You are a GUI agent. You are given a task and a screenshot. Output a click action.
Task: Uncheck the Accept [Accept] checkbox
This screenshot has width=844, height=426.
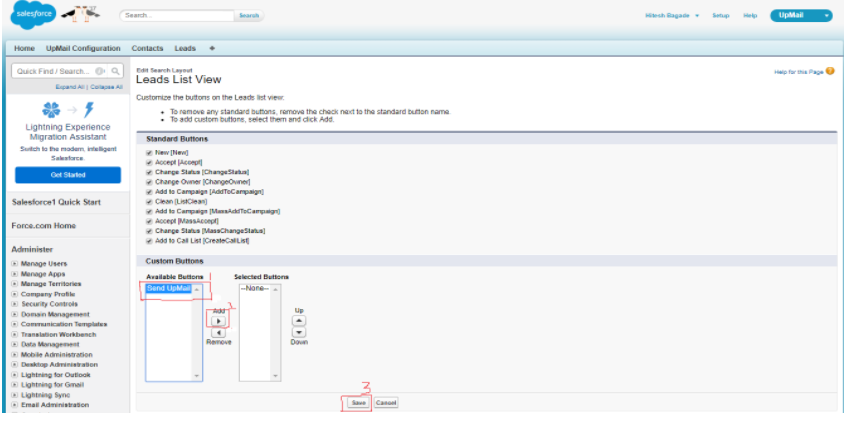[x=149, y=163]
